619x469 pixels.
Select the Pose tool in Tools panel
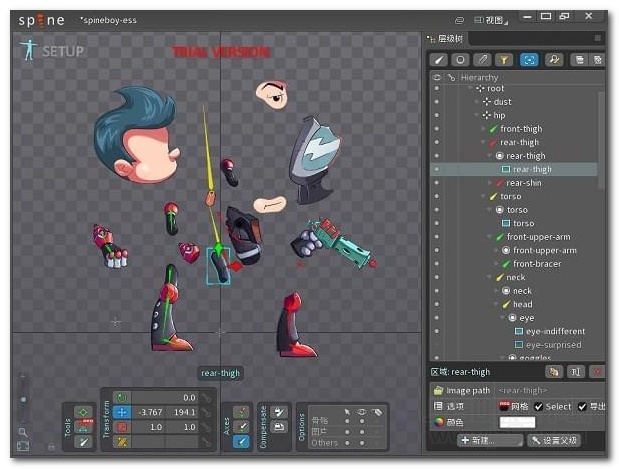pos(84,413)
